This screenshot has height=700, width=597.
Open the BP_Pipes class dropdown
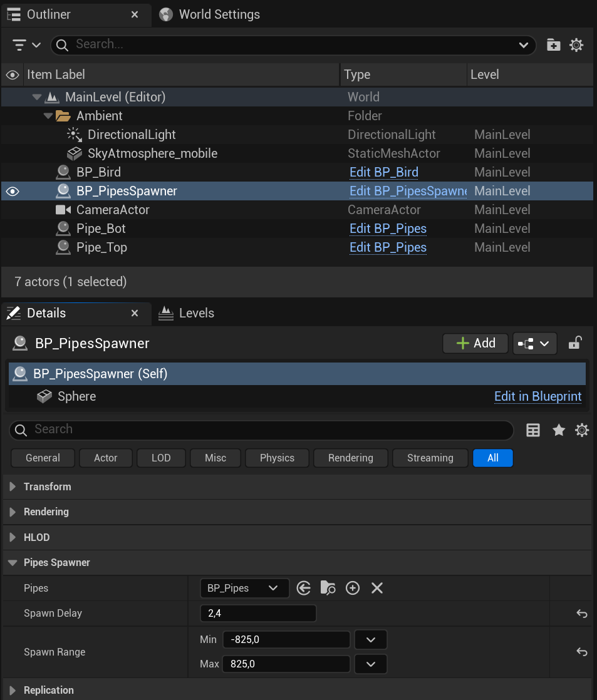click(x=245, y=588)
